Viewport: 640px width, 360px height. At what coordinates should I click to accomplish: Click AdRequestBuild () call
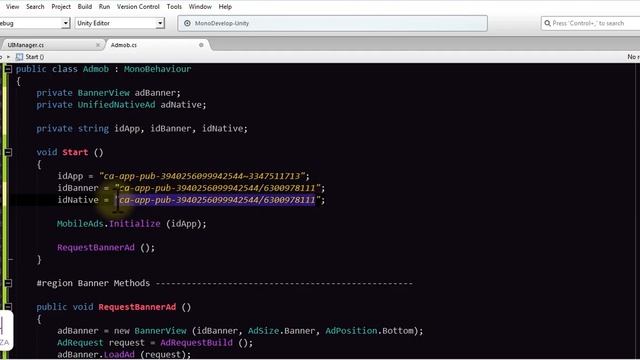pyautogui.click(x=207, y=342)
